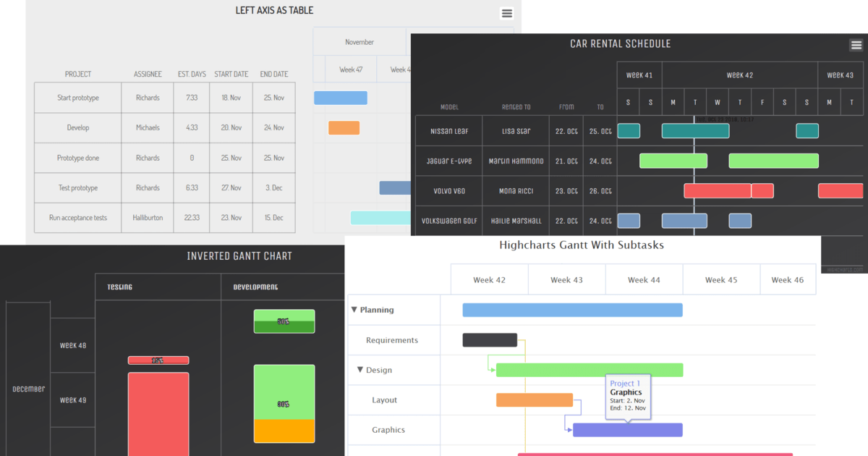Image resolution: width=868 pixels, height=456 pixels.
Task: Select the blue Start prototype Gantt bar
Action: click(341, 98)
